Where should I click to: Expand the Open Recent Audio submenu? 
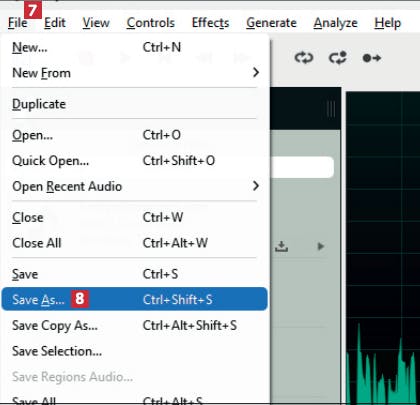tap(134, 186)
